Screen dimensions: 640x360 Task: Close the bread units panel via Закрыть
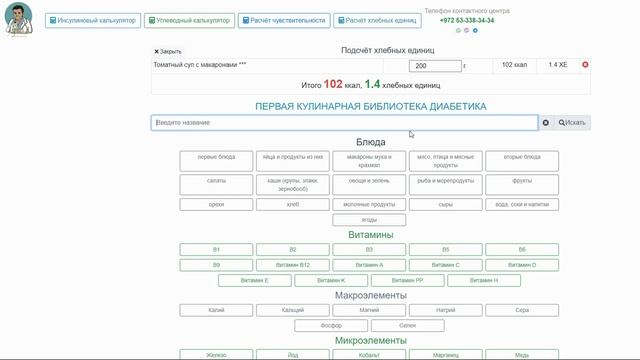tap(168, 52)
